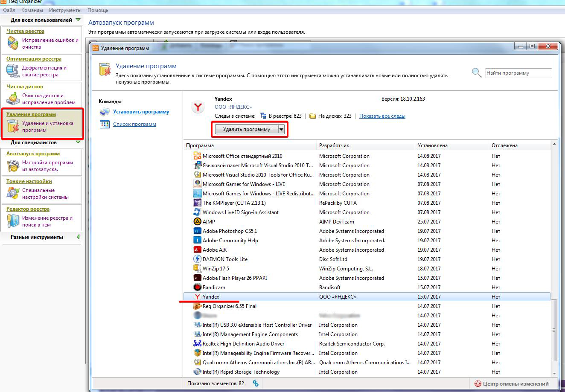Click the Registry cleaning sidebar icon
Viewport: 565px width, 392px height.
[x=13, y=44]
